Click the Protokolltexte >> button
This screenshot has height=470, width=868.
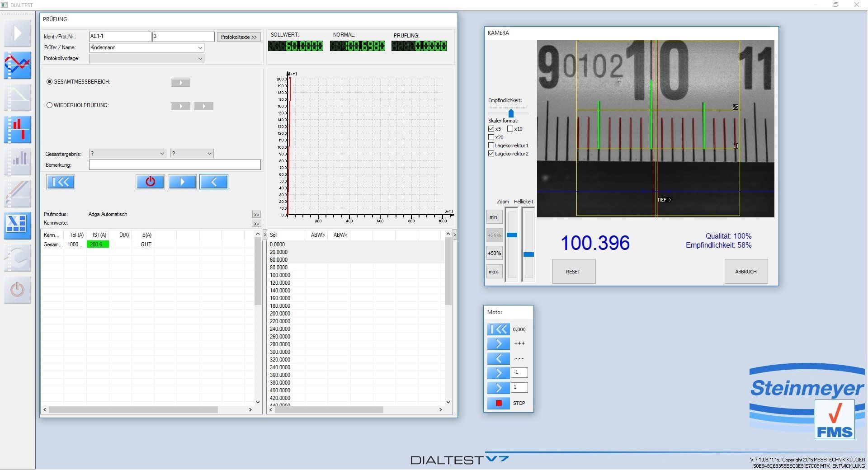point(239,37)
